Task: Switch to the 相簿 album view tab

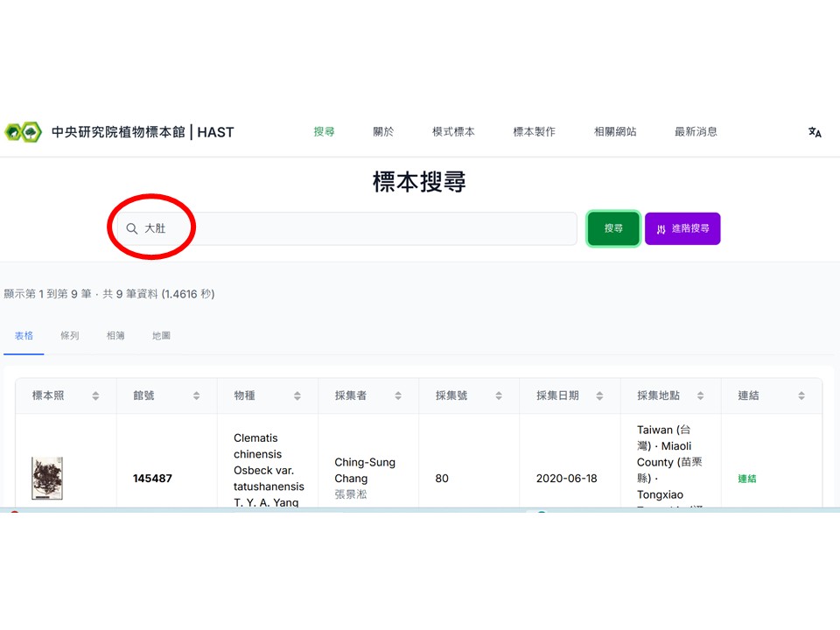Action: pos(115,336)
